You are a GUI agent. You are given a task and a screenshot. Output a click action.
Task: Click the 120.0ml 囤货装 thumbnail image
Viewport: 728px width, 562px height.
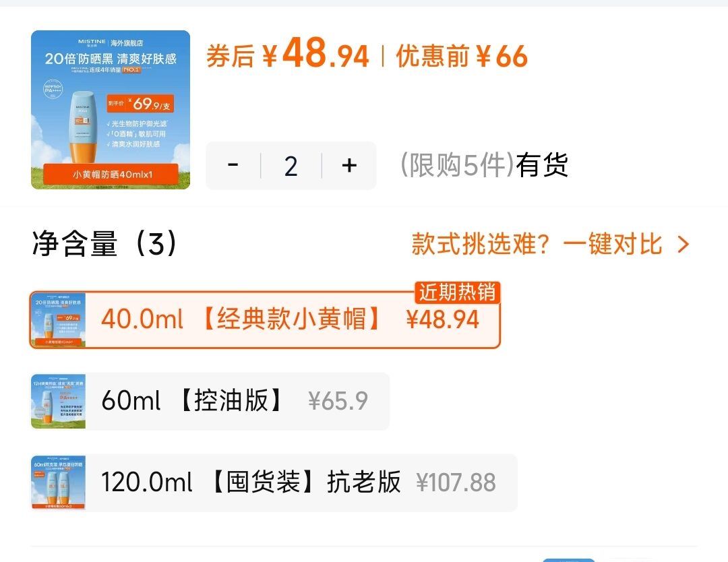[x=58, y=482]
